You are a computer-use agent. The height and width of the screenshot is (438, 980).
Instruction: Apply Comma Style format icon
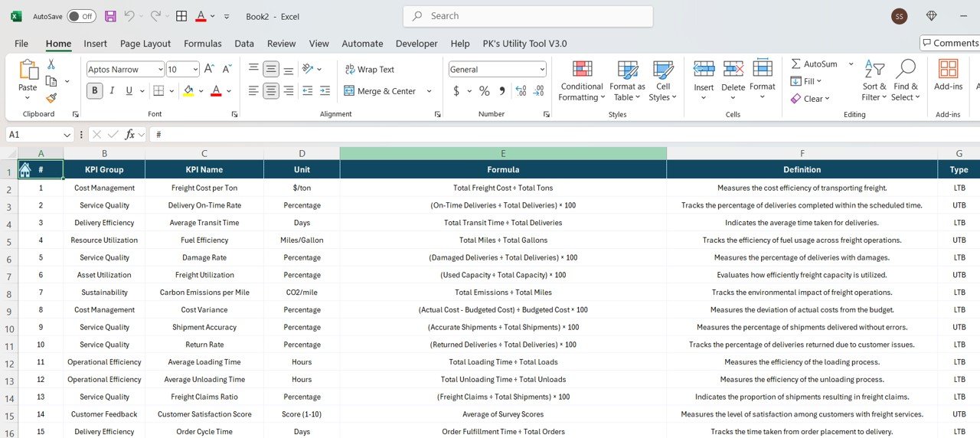(x=502, y=91)
